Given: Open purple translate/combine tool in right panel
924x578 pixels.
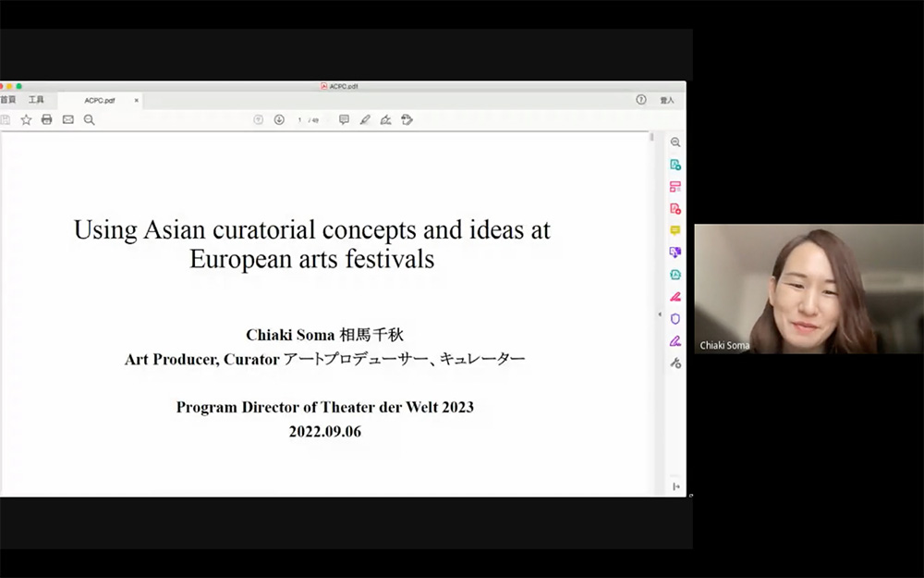Looking at the screenshot, I should [x=675, y=252].
